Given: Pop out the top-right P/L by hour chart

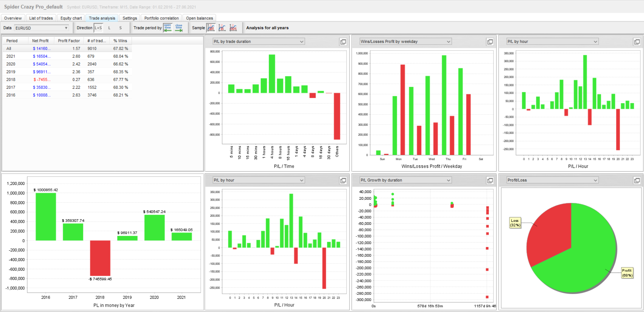Looking at the screenshot, I should tap(637, 42).
